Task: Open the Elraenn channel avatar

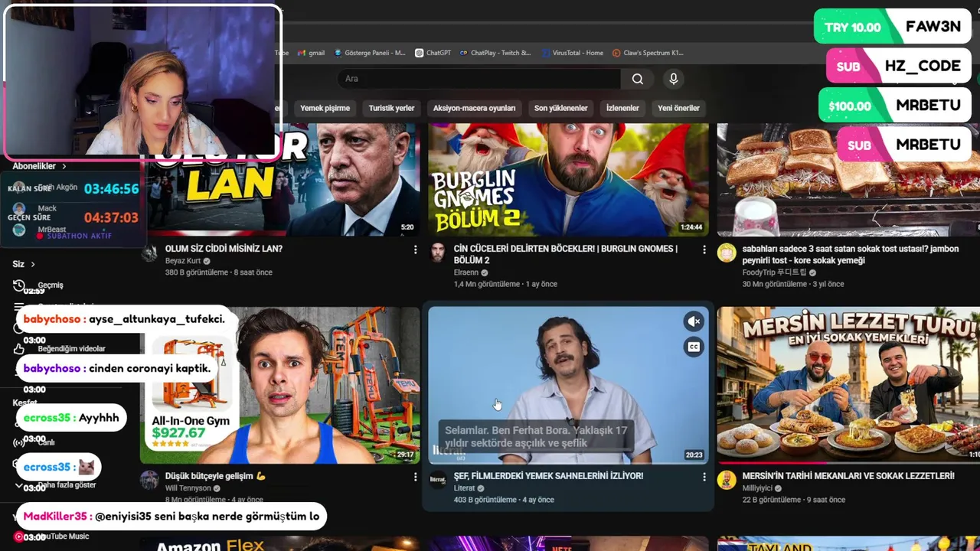Action: click(x=438, y=253)
